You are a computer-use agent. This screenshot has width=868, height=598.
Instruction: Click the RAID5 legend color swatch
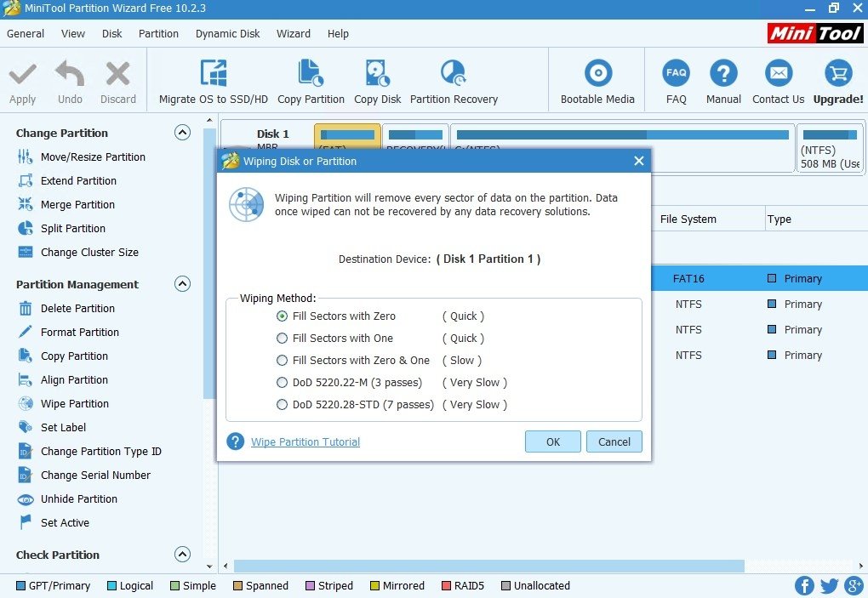tap(446, 585)
